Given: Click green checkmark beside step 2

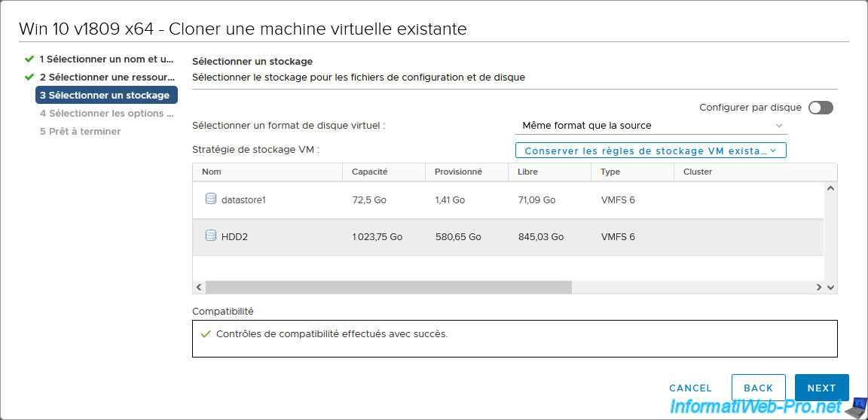Looking at the screenshot, I should (29, 77).
